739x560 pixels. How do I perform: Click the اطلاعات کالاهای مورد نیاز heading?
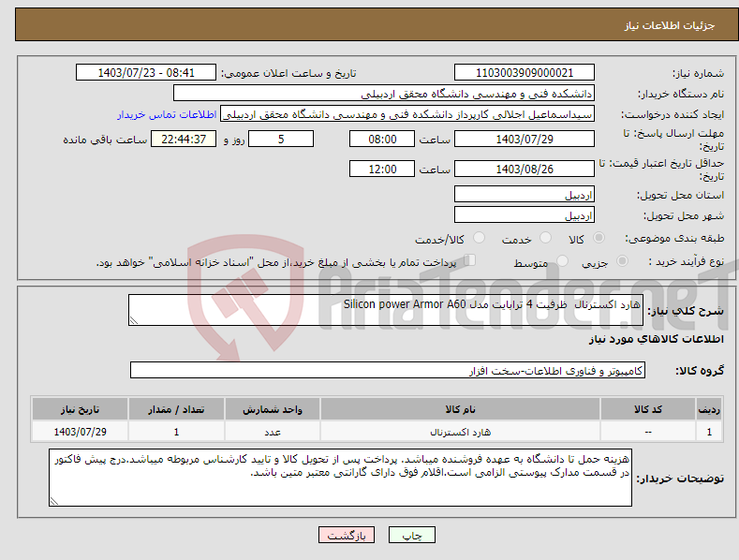point(656,339)
